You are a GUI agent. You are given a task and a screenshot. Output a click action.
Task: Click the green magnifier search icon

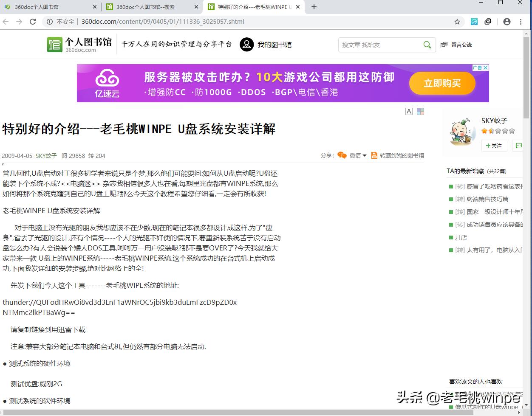(427, 45)
